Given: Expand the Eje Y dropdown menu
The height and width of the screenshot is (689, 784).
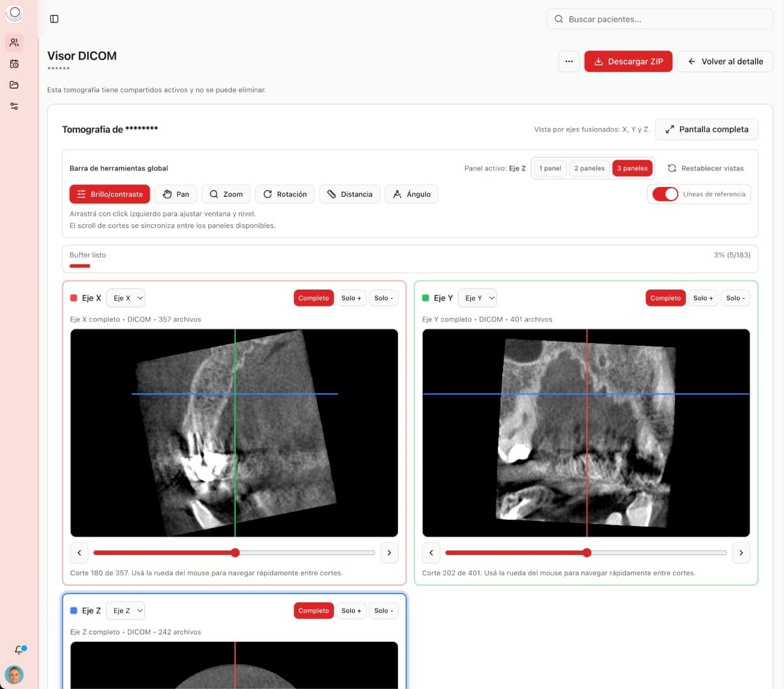Looking at the screenshot, I should click(478, 297).
